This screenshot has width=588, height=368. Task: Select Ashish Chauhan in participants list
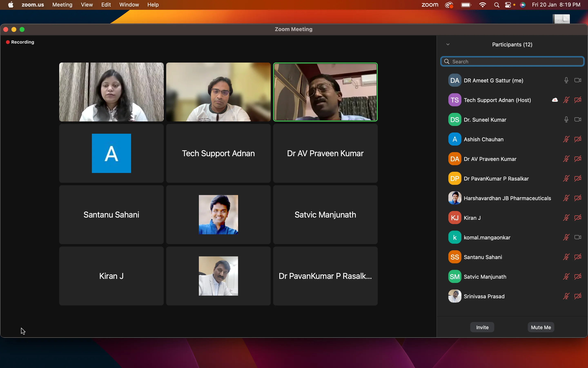[x=512, y=139]
